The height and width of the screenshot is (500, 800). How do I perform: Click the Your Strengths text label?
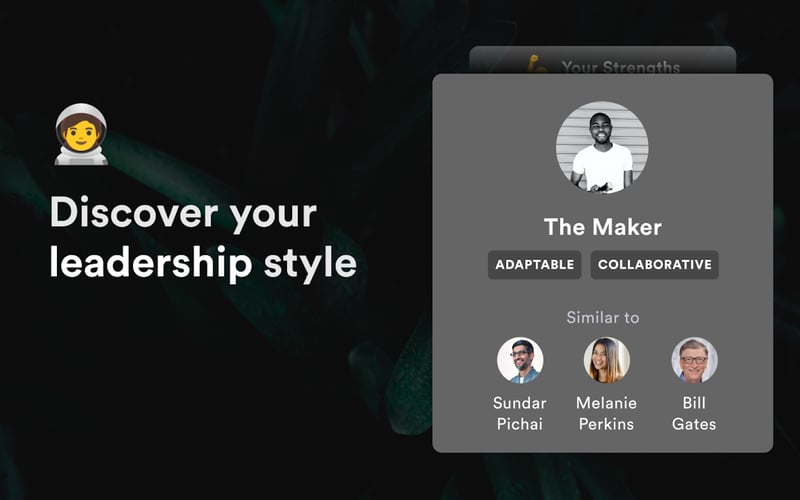[621, 67]
